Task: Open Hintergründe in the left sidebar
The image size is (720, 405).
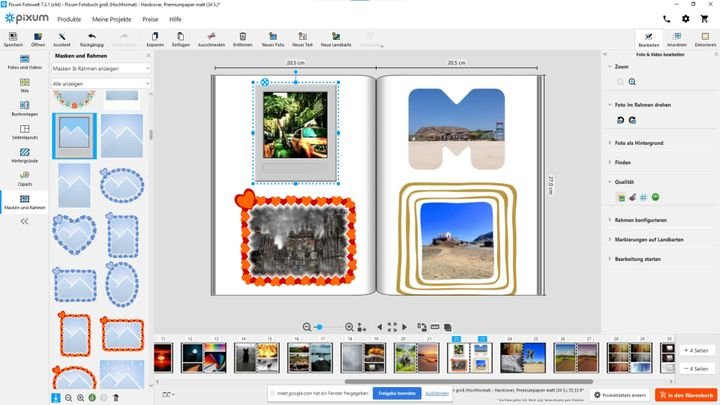Action: [x=24, y=153]
